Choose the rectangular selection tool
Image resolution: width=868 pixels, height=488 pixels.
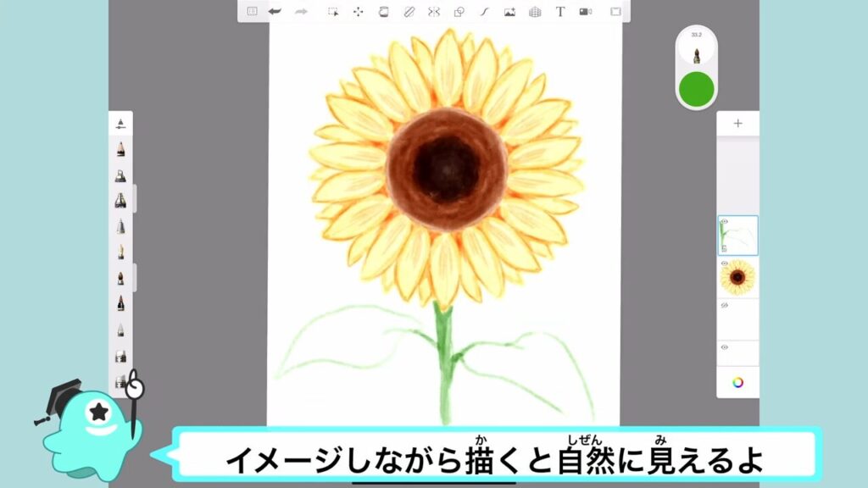[333, 12]
